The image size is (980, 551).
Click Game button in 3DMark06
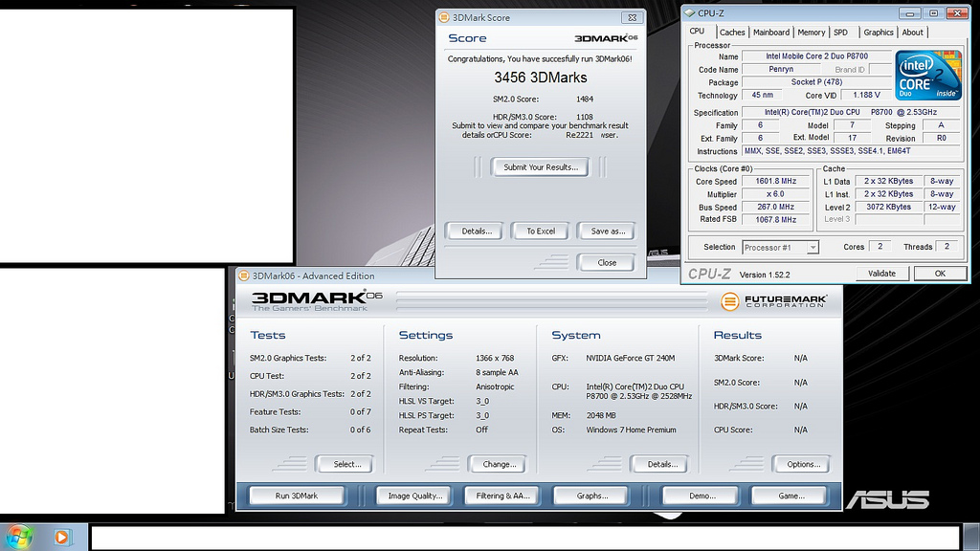pyautogui.click(x=791, y=496)
